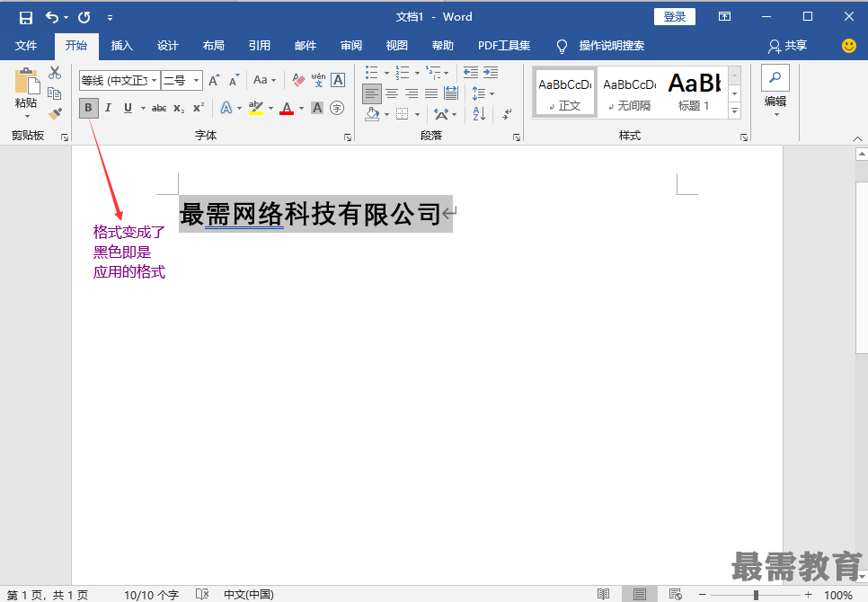Undo the last action
The image size is (868, 602).
coord(52,17)
